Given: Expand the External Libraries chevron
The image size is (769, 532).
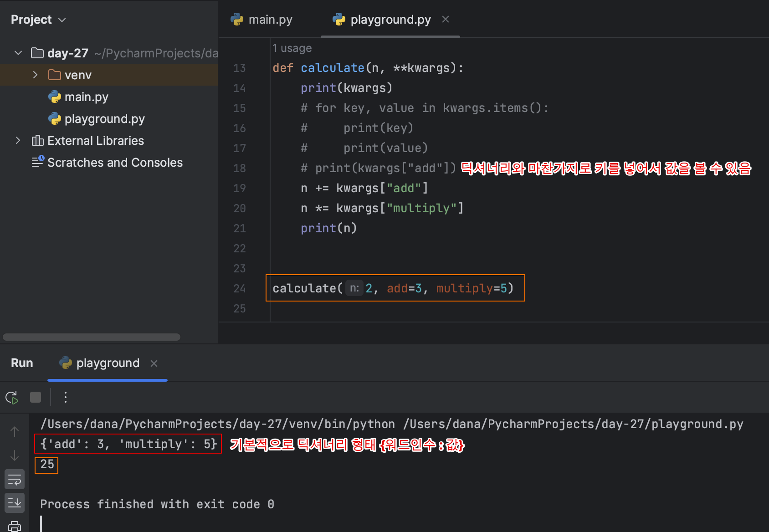Looking at the screenshot, I should (x=18, y=140).
